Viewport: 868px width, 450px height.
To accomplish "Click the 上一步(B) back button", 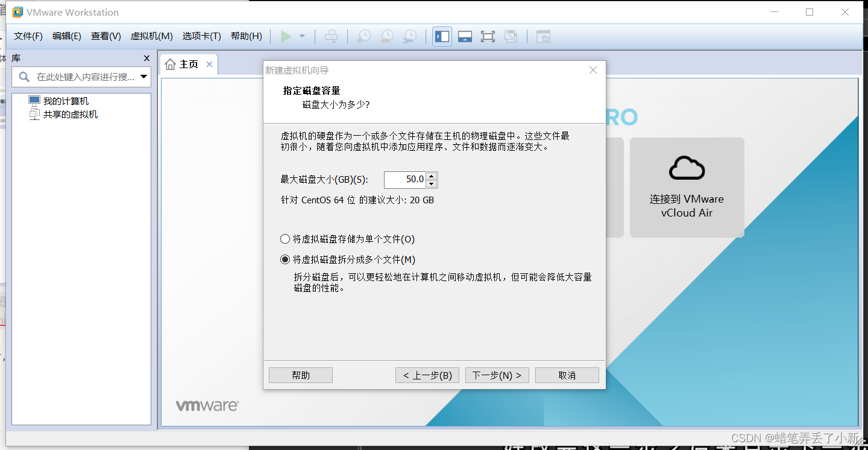I will point(427,375).
